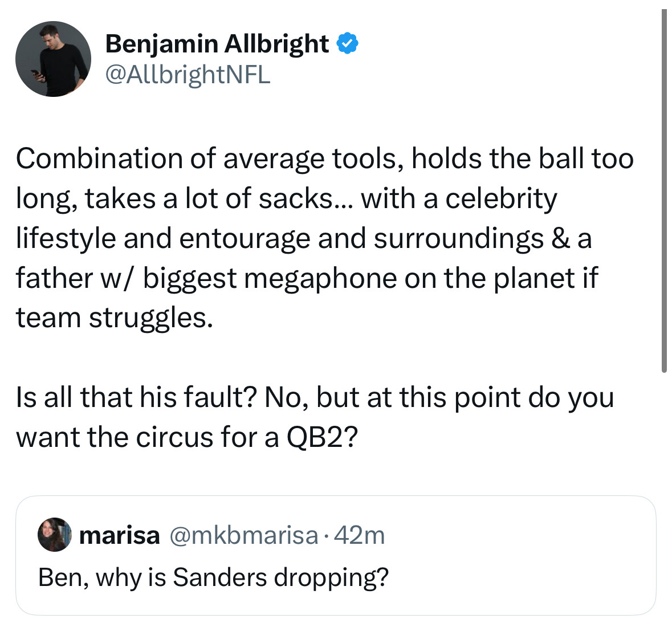Open marisa's display name in quote
This screenshot has height=635, width=672.
(x=120, y=535)
